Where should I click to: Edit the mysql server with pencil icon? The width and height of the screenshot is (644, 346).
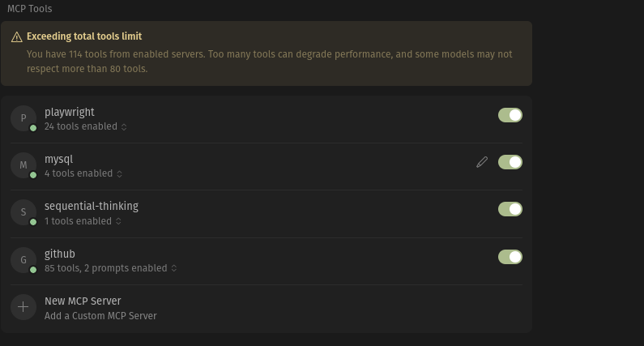click(482, 162)
